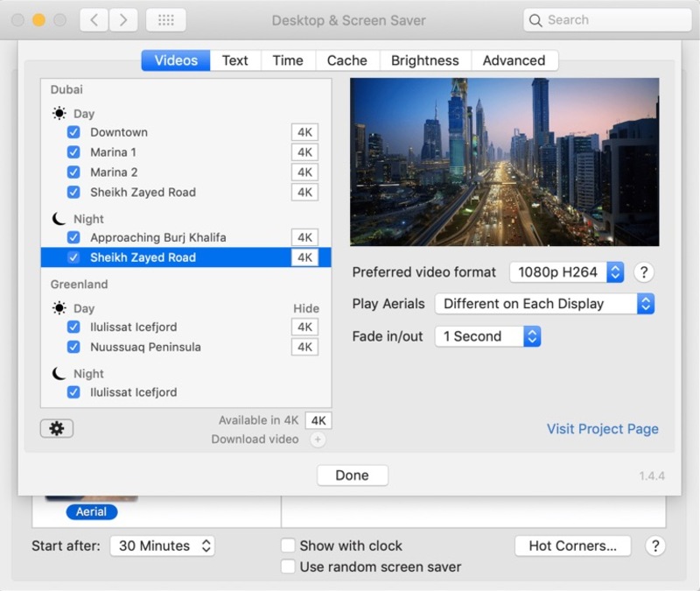700x591 pixels.
Task: Uncheck Nuussuaq Peninsula video
Action: click(x=73, y=347)
